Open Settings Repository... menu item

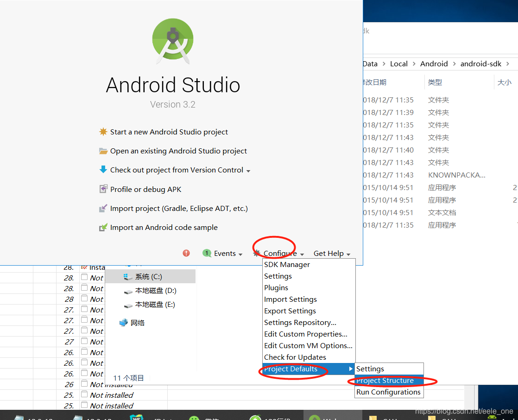click(x=309, y=323)
